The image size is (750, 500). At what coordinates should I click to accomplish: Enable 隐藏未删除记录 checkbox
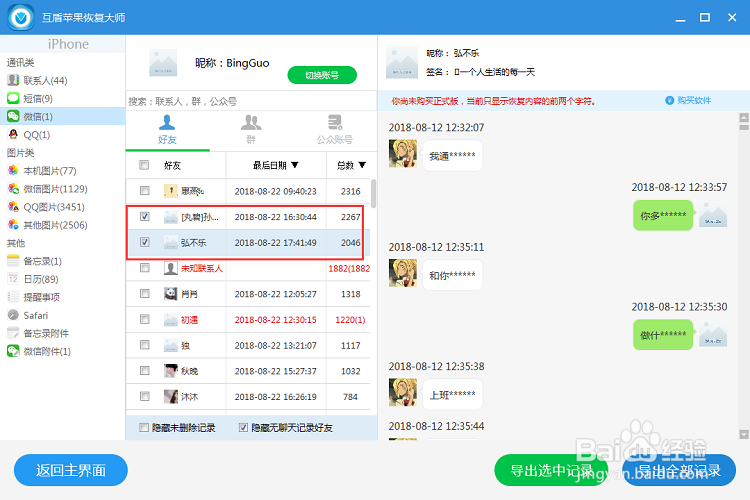click(x=143, y=427)
